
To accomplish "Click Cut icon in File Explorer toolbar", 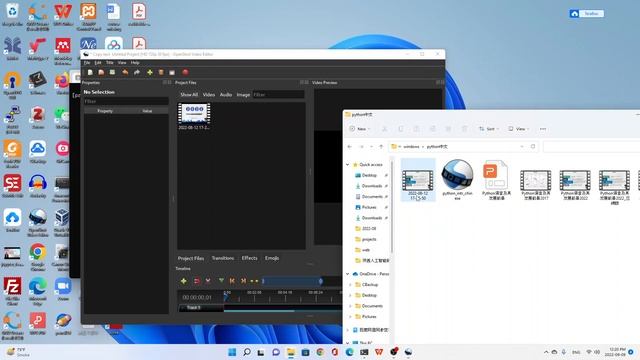I will pos(384,129).
